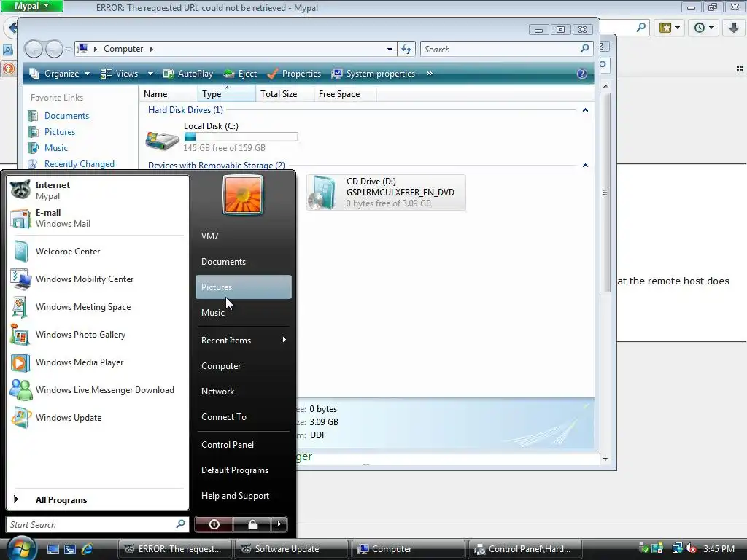
Task: Open Views dropdown arrow in Explorer
Action: click(150, 74)
